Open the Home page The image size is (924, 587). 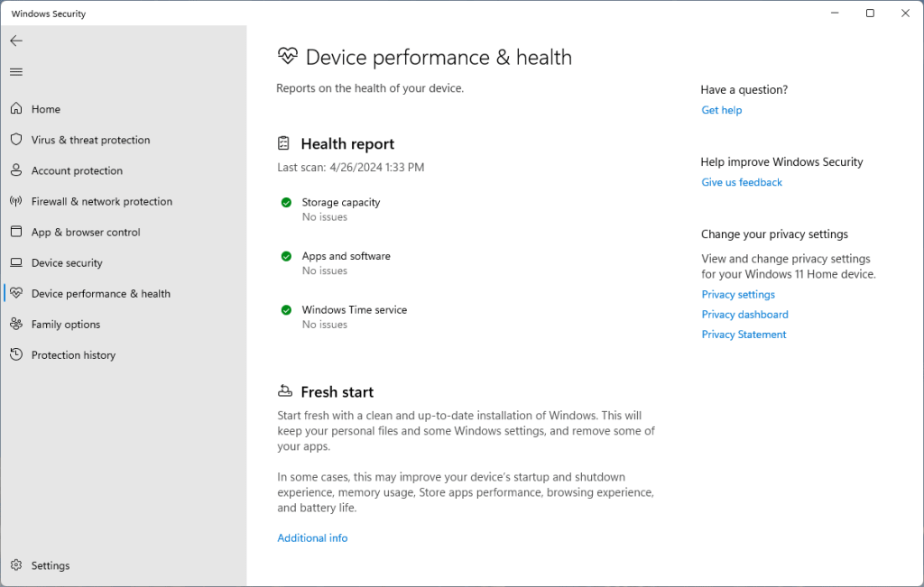(x=46, y=109)
